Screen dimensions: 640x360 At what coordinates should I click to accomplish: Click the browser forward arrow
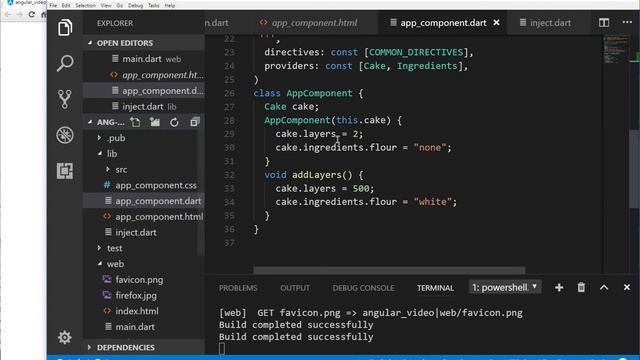point(19,14)
